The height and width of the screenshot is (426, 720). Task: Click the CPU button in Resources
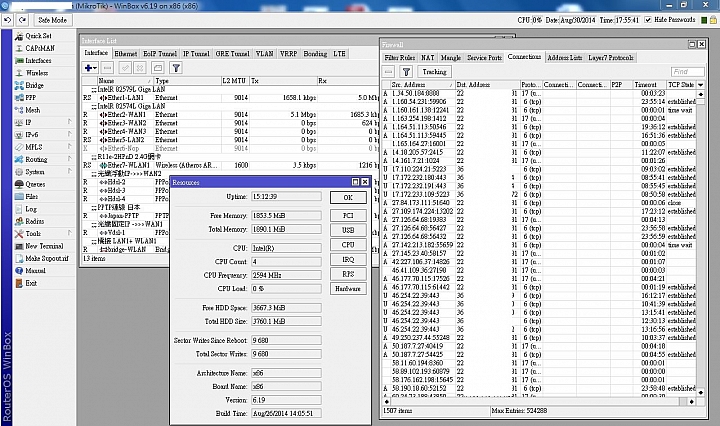coord(348,245)
